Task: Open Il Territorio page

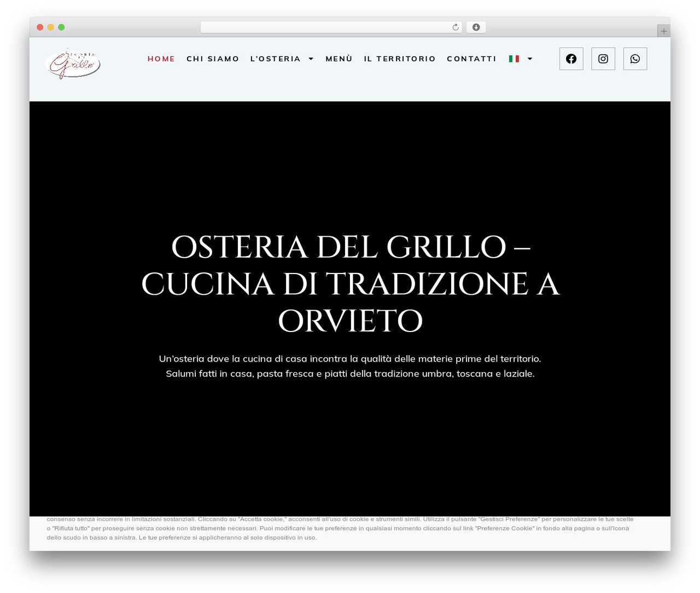Action: click(x=400, y=59)
